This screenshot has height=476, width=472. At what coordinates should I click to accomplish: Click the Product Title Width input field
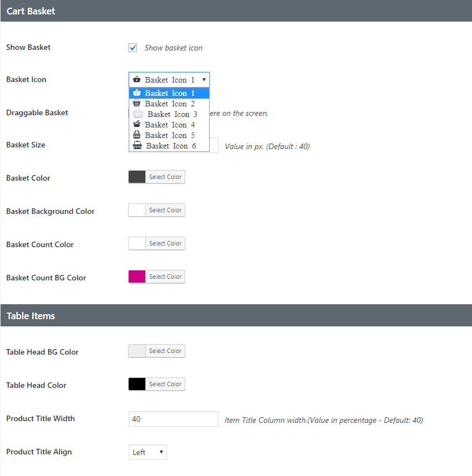click(173, 419)
